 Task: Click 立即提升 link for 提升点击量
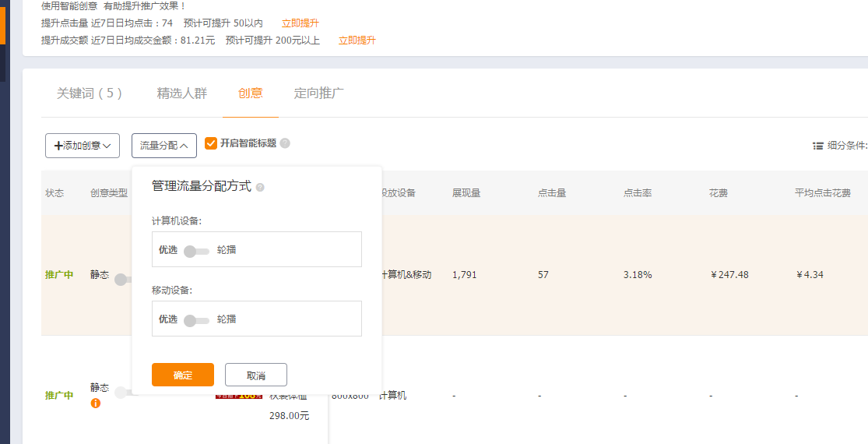pyautogui.click(x=300, y=23)
